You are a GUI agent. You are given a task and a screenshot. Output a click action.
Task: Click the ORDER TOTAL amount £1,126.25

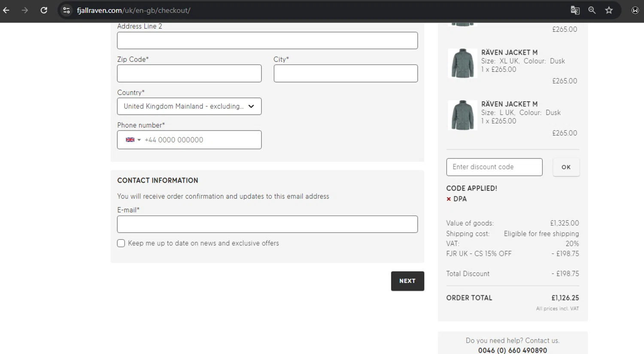tap(565, 298)
